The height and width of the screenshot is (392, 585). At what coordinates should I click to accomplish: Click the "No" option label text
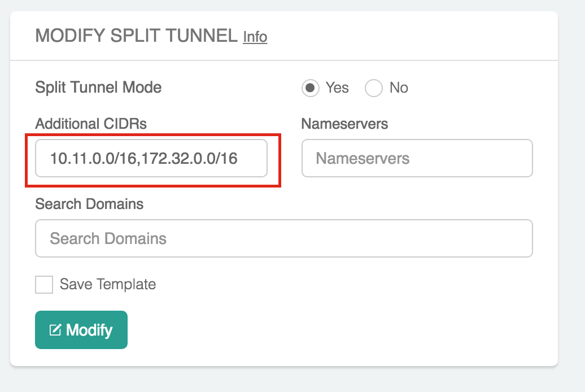coord(399,88)
